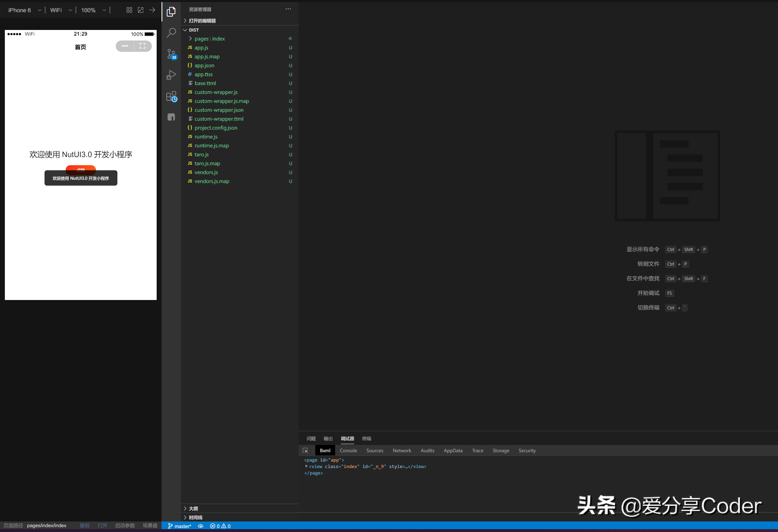Click the simulator pop-out window icon
The width and height of the screenshot is (778, 532).
140,10
